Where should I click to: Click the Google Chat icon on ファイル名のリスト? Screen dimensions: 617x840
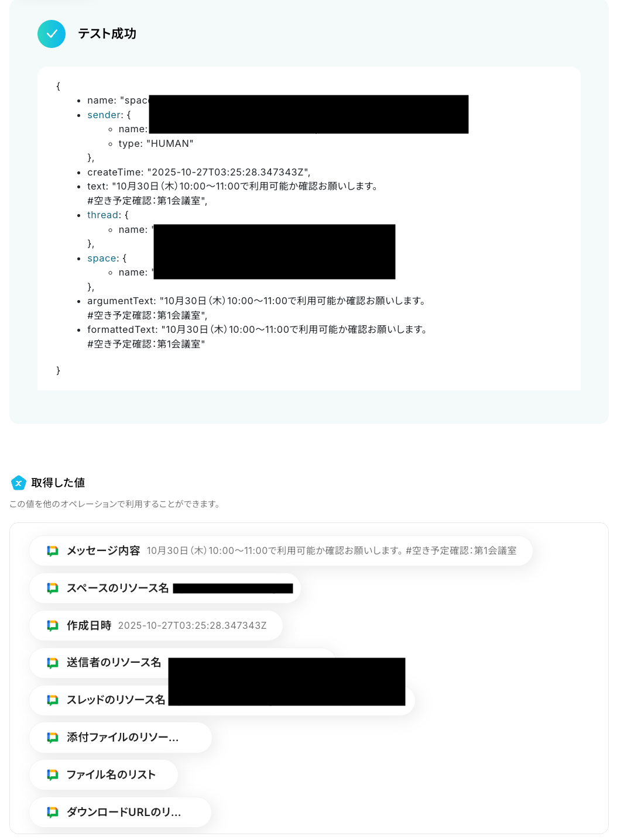pyautogui.click(x=53, y=775)
